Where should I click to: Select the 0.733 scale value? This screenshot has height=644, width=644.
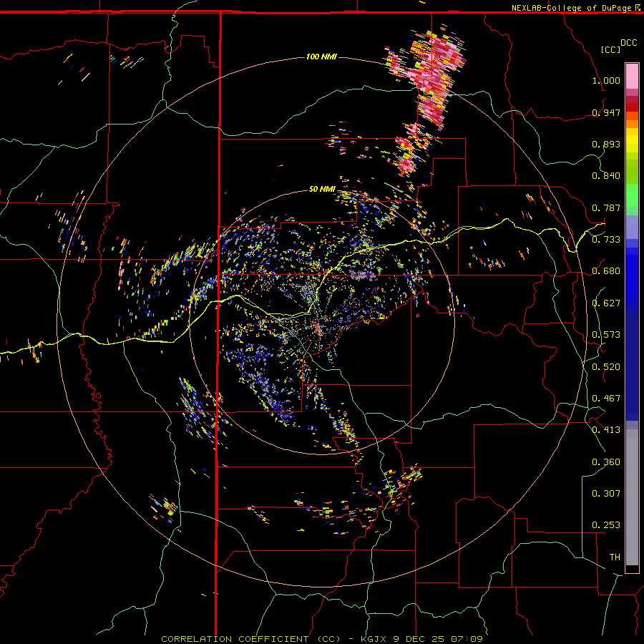click(x=606, y=240)
